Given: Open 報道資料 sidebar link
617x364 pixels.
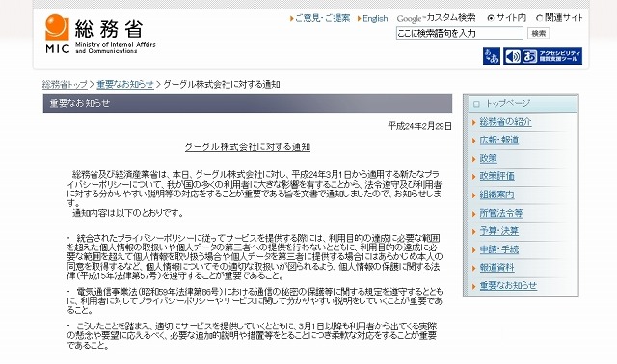Looking at the screenshot, I should (497, 268).
